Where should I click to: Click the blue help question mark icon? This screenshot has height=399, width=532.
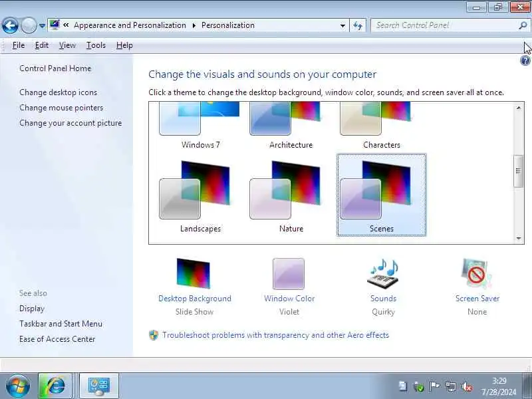click(x=525, y=61)
